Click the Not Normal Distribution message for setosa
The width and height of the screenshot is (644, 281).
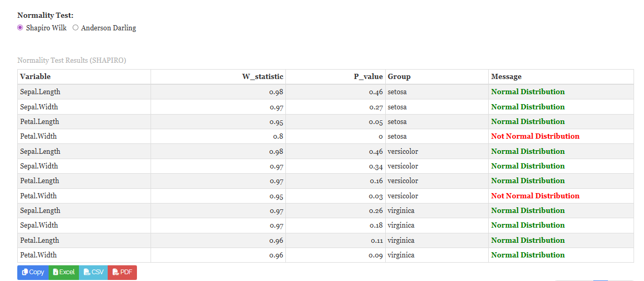point(535,136)
